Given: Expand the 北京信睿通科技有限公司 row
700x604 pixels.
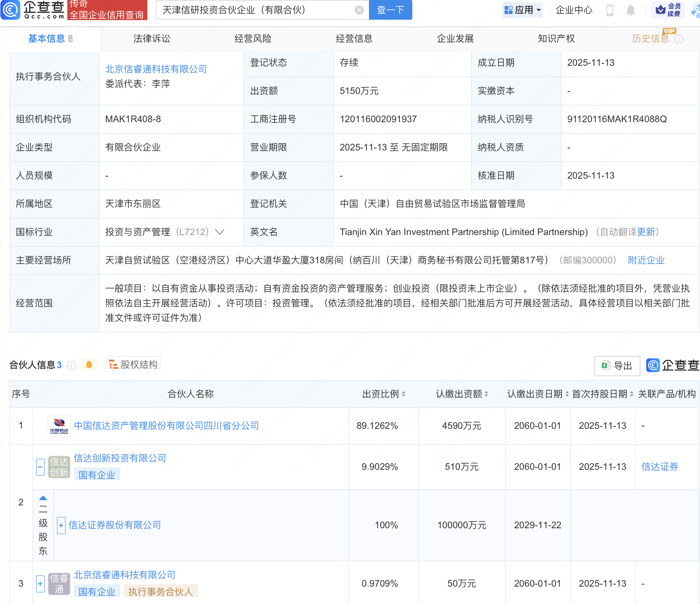Looking at the screenshot, I should [x=40, y=584].
